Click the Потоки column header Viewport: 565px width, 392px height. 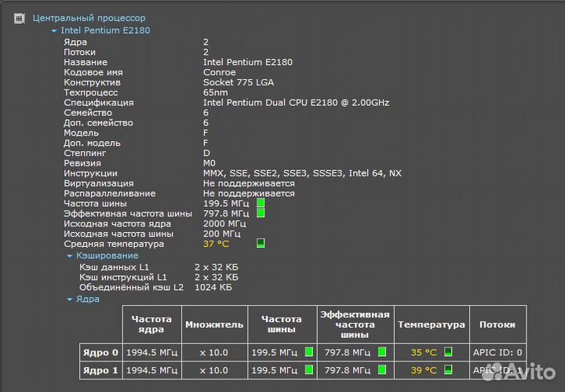(498, 325)
